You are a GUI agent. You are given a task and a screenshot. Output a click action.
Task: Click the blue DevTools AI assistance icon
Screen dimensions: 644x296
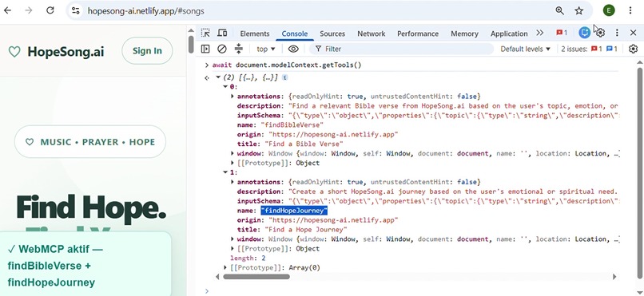[x=584, y=33]
